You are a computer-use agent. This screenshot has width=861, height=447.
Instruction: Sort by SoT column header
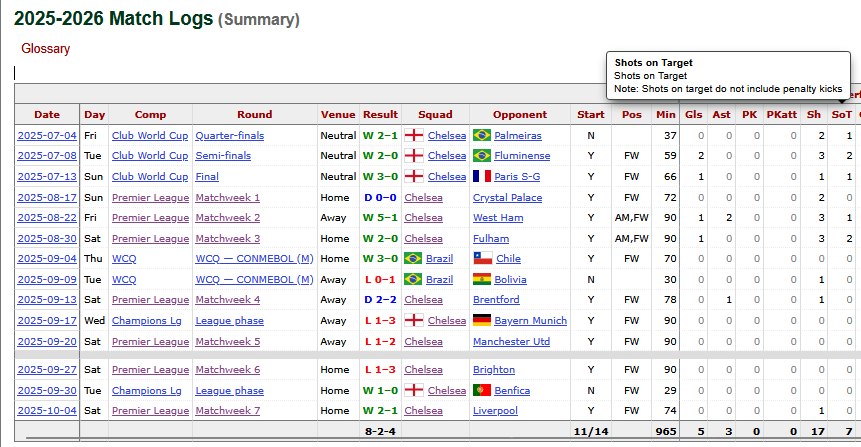(x=842, y=114)
